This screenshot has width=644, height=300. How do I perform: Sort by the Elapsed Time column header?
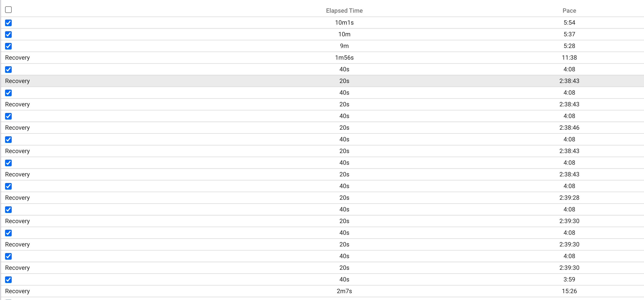pyautogui.click(x=344, y=11)
